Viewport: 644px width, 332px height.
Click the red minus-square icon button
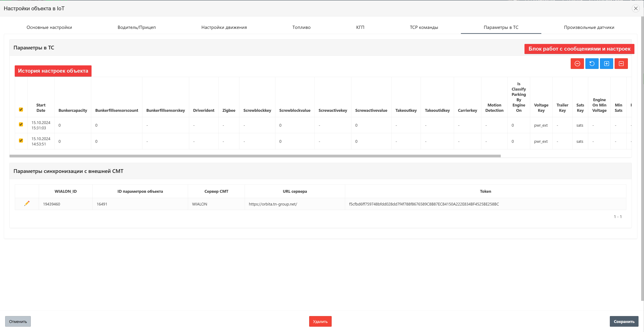[621, 64]
